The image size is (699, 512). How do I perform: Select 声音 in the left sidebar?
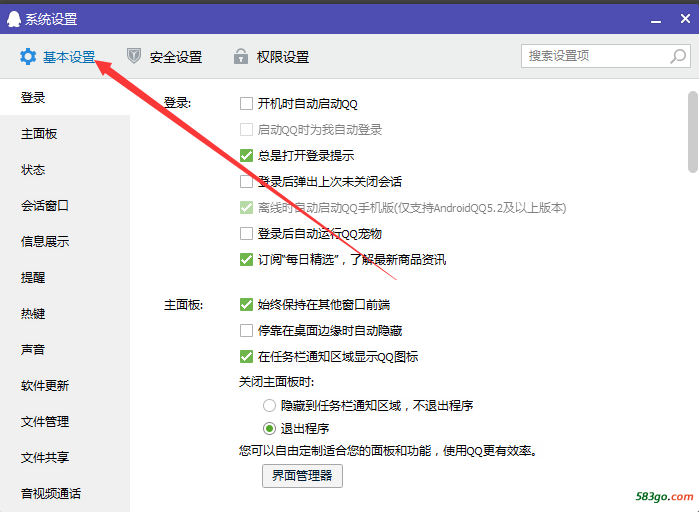click(65, 349)
